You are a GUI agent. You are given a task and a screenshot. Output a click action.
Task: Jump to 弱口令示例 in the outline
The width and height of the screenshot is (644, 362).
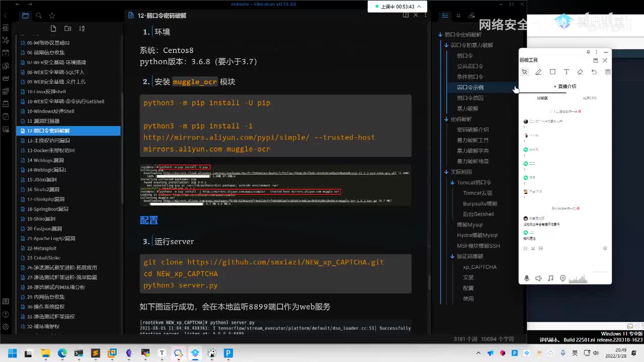point(470,87)
